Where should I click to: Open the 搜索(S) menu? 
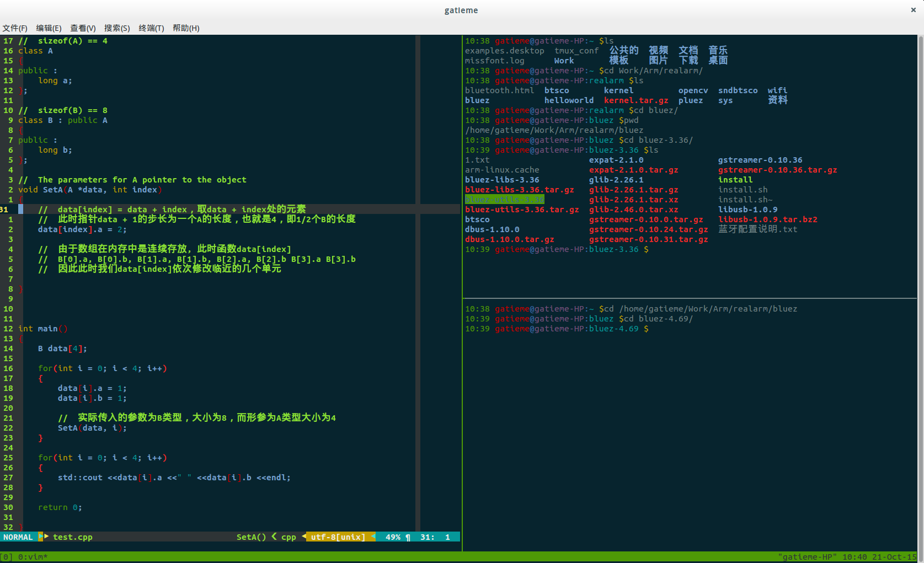[x=117, y=28]
